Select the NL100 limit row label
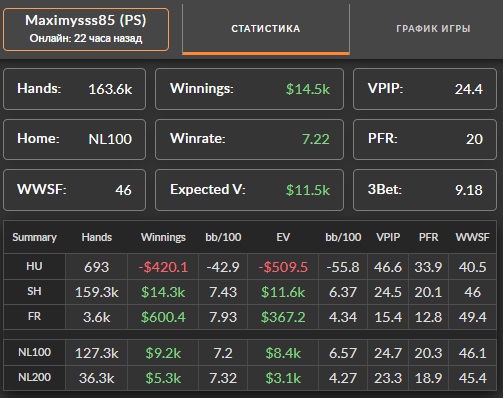Image resolution: width=503 pixels, height=398 pixels. pyautogui.click(x=34, y=352)
